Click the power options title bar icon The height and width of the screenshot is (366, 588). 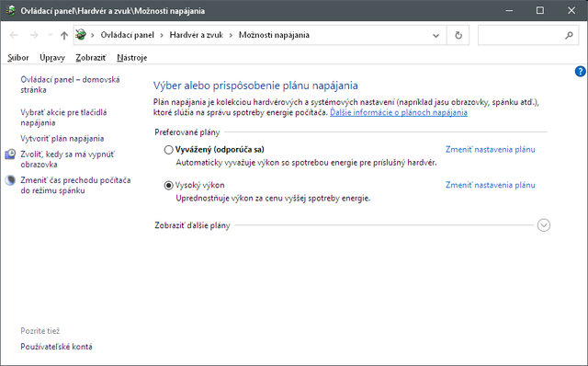click(x=11, y=10)
